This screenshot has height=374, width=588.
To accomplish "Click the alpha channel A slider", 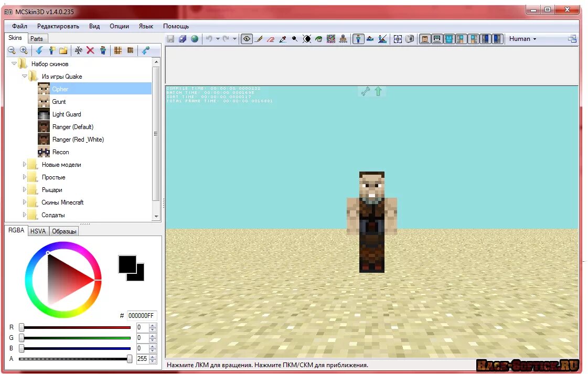I will click(75, 359).
